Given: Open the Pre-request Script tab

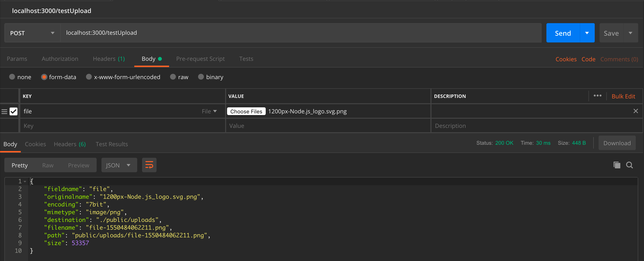Looking at the screenshot, I should point(200,59).
